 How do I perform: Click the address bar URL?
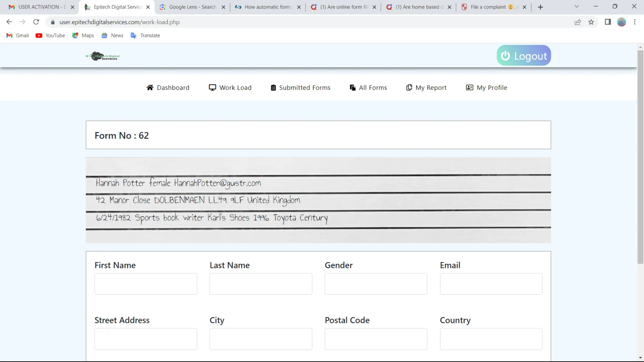(x=120, y=22)
